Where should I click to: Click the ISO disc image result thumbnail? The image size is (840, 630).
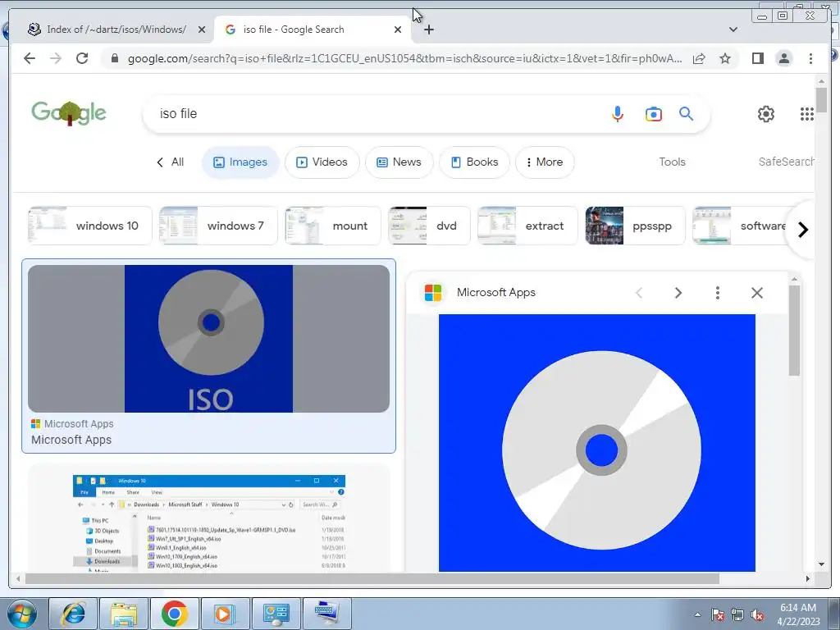click(209, 339)
